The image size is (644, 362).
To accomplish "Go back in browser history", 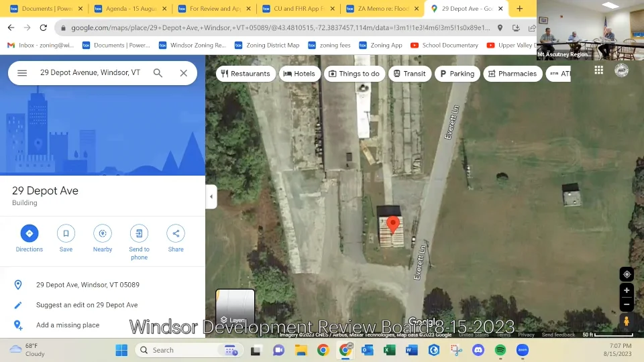I will (11, 28).
